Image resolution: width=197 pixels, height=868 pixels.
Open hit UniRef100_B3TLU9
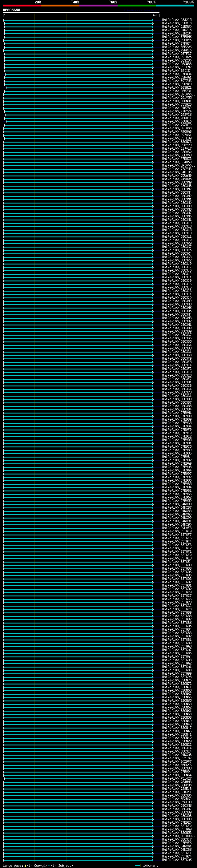tap(177, 139)
